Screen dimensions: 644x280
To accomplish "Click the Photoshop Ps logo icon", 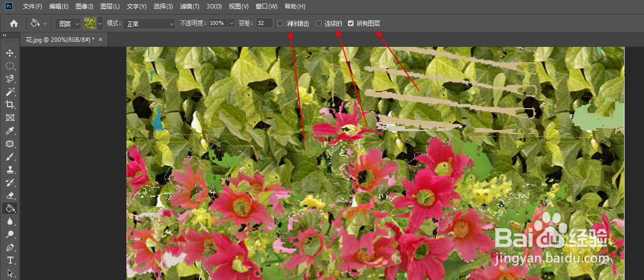I will [8, 6].
